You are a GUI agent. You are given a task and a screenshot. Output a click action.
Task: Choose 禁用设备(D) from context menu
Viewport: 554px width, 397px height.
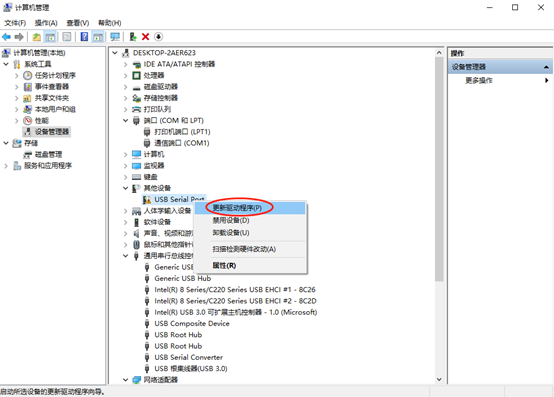click(x=250, y=220)
